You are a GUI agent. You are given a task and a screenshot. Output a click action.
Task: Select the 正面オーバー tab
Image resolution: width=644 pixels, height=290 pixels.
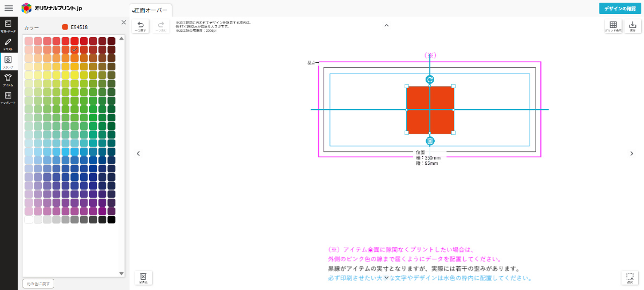(x=151, y=10)
